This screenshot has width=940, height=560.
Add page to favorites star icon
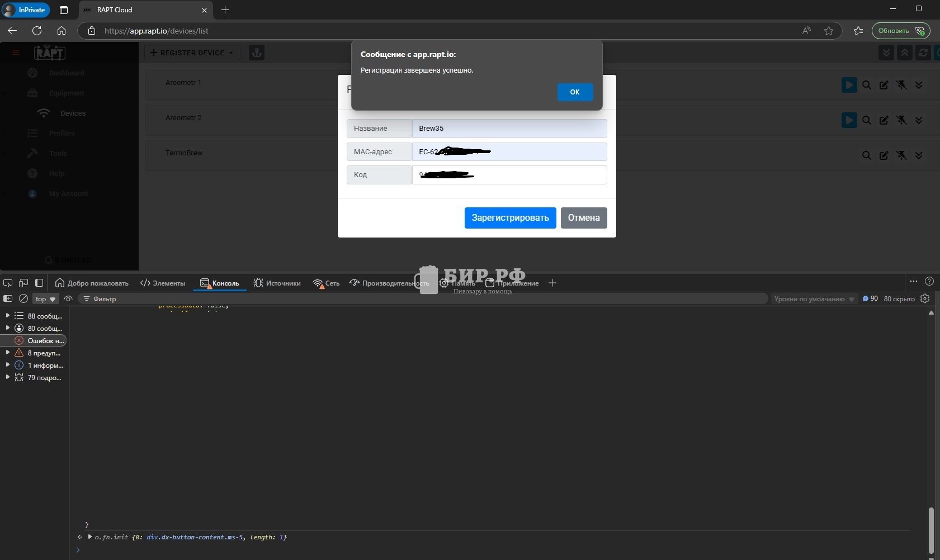[829, 31]
